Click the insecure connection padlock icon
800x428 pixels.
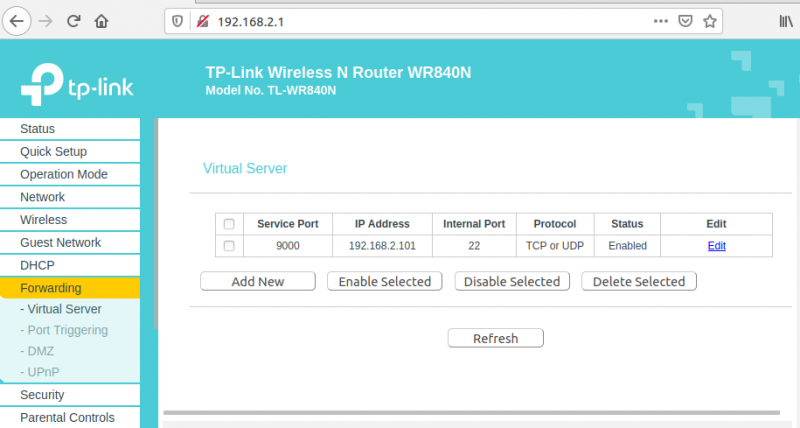[x=203, y=21]
